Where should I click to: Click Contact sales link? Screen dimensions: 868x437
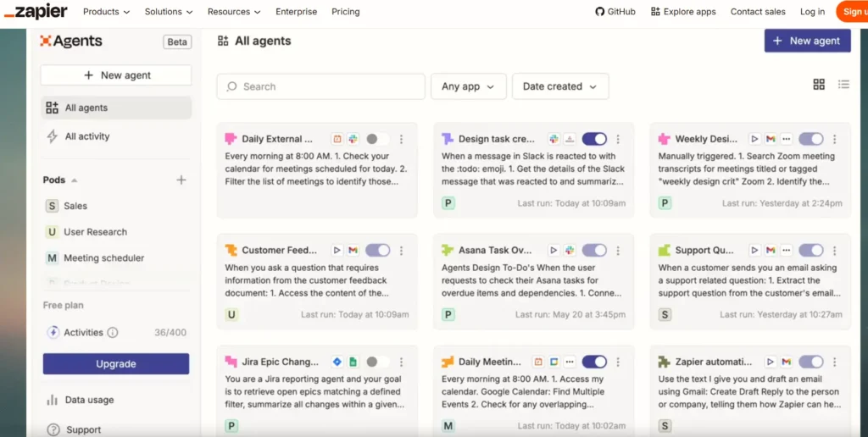click(758, 12)
